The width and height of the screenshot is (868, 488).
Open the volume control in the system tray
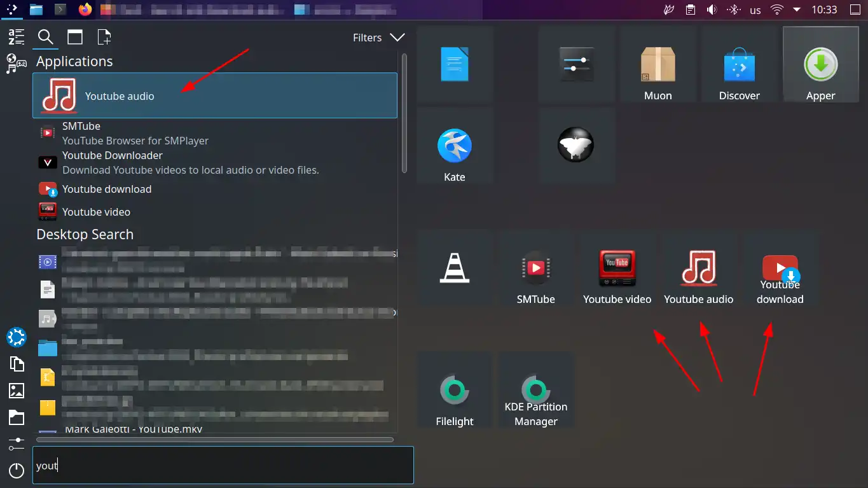[712, 10]
